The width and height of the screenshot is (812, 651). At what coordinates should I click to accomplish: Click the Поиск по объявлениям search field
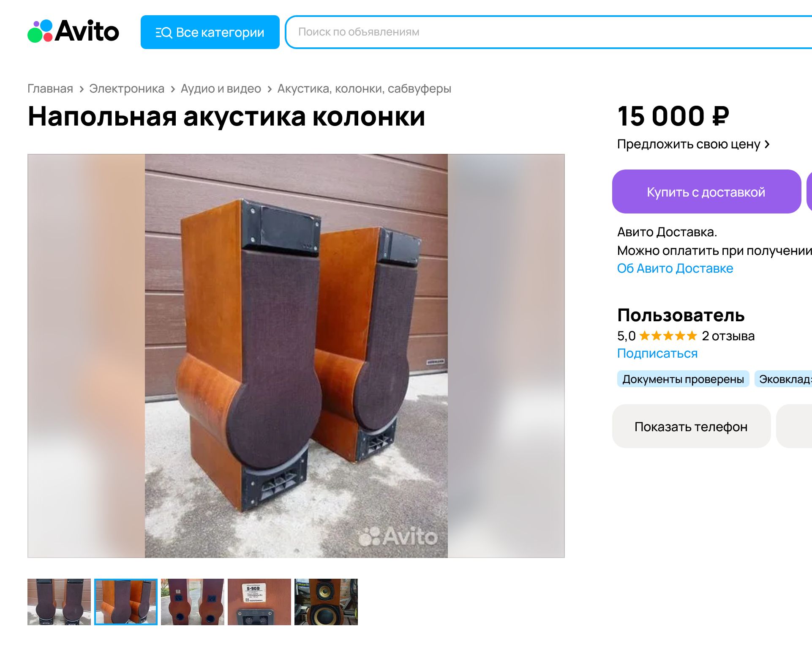click(x=548, y=32)
